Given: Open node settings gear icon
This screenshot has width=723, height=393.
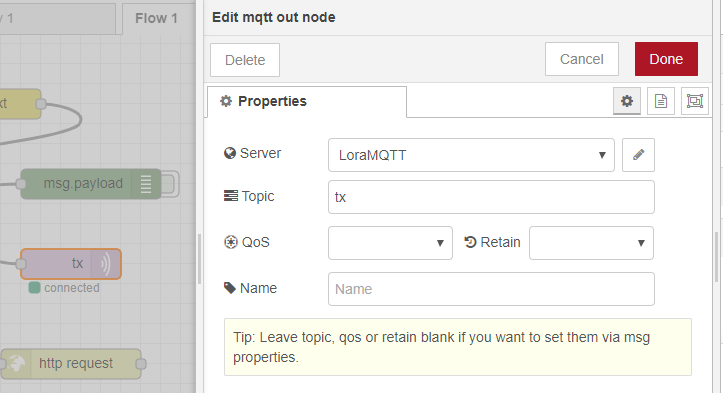Looking at the screenshot, I should pos(627,101).
